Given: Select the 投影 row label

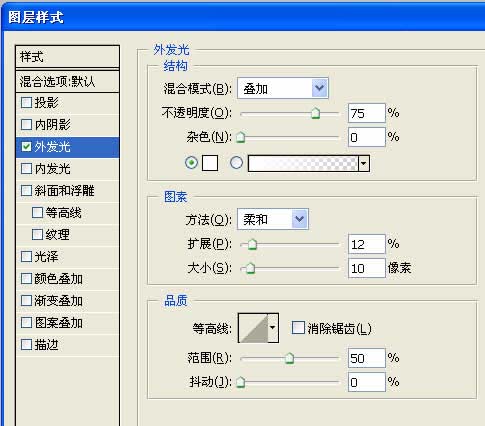Looking at the screenshot, I should pyautogui.click(x=46, y=103).
